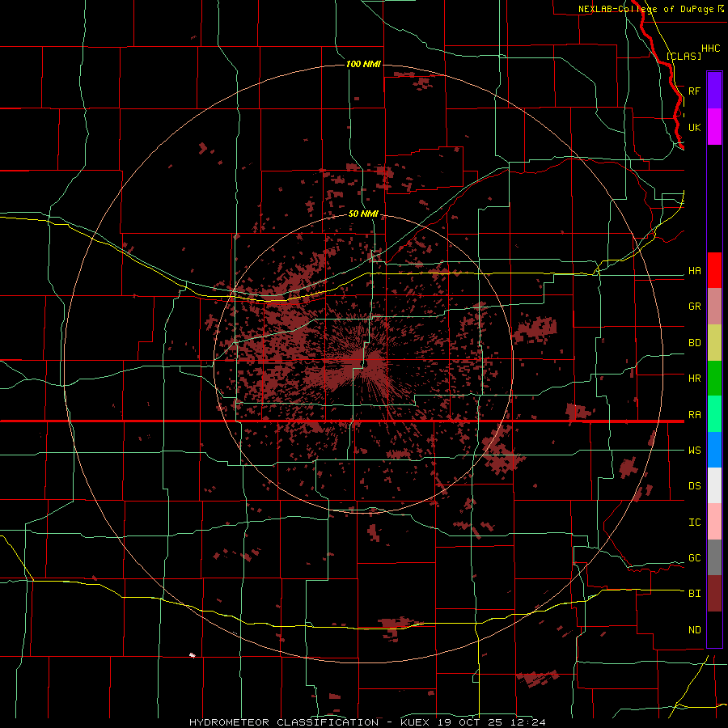This screenshot has width=728, height=728.
Task: Click the BD legend label
Action: (694, 343)
